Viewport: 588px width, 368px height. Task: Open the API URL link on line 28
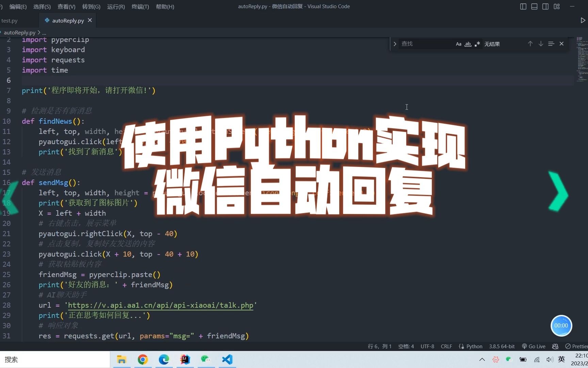[161, 305]
